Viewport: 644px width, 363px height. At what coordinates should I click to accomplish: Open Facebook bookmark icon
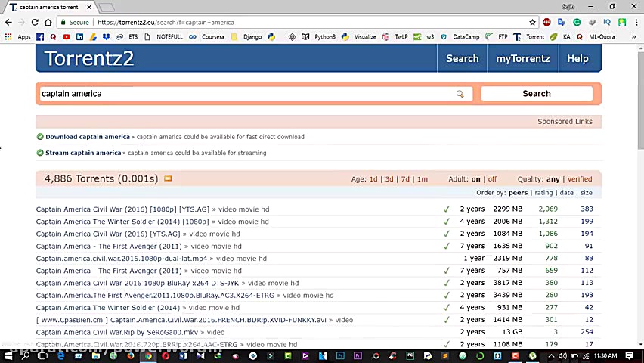click(x=40, y=36)
